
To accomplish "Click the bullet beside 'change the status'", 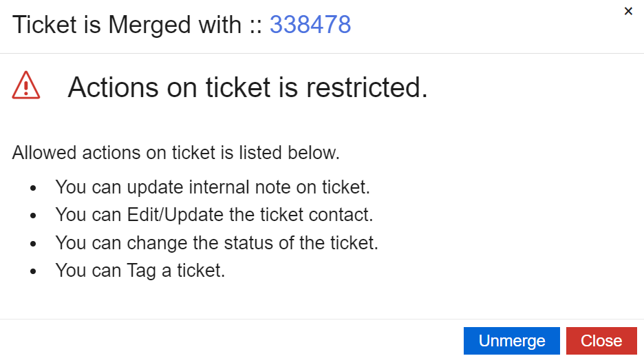I will (33, 244).
